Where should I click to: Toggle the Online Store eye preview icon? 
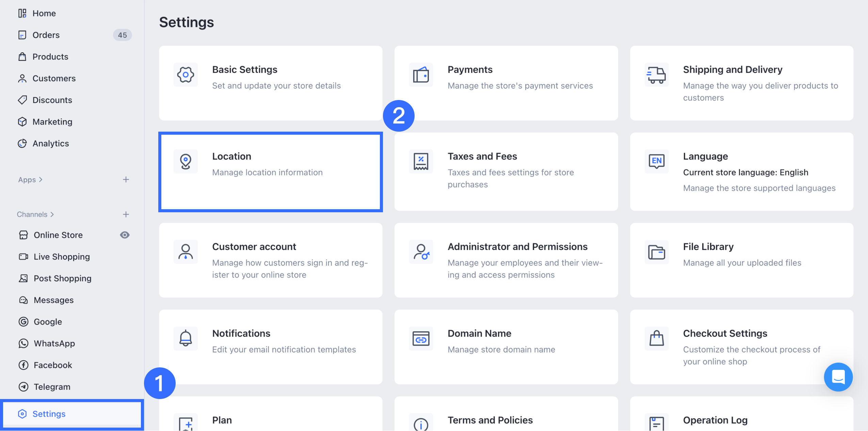(x=125, y=235)
